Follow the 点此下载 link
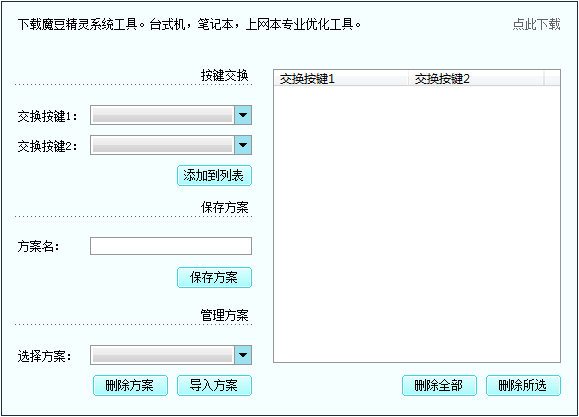The width and height of the screenshot is (579, 417). 537,24
